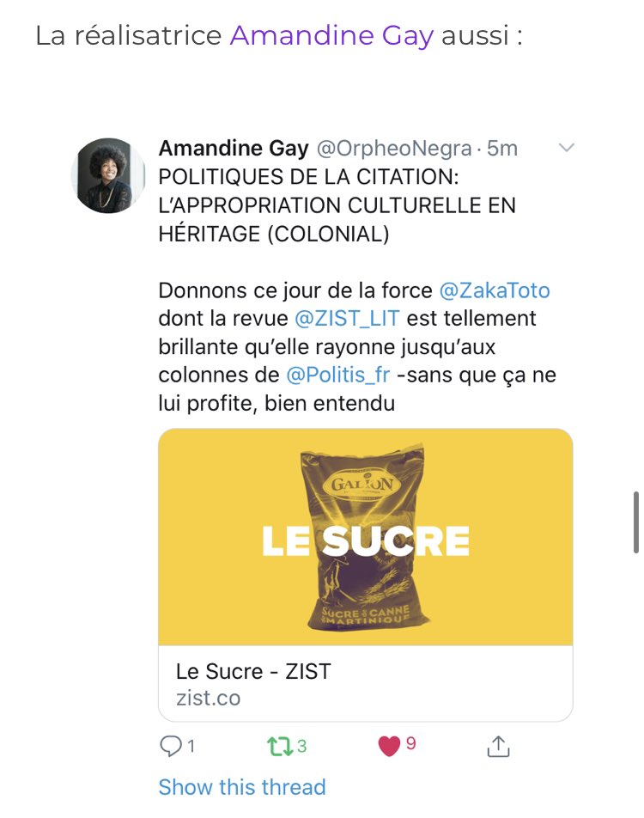Click the share upload icon

point(498,746)
